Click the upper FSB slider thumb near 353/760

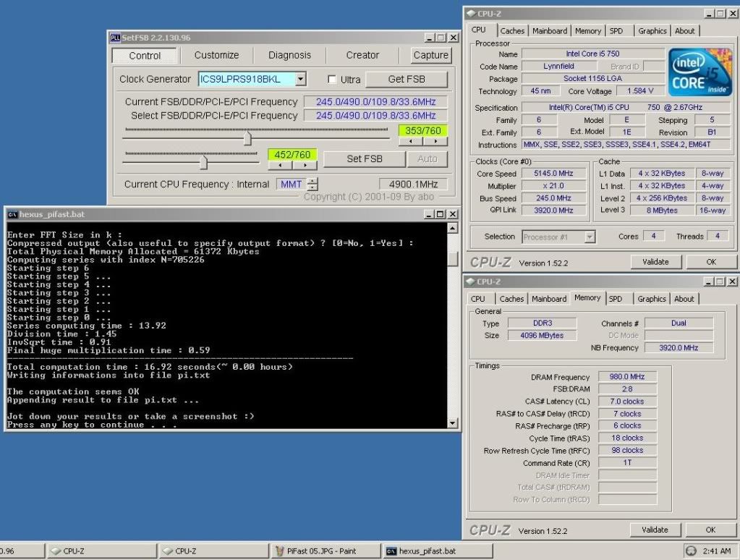point(247,138)
